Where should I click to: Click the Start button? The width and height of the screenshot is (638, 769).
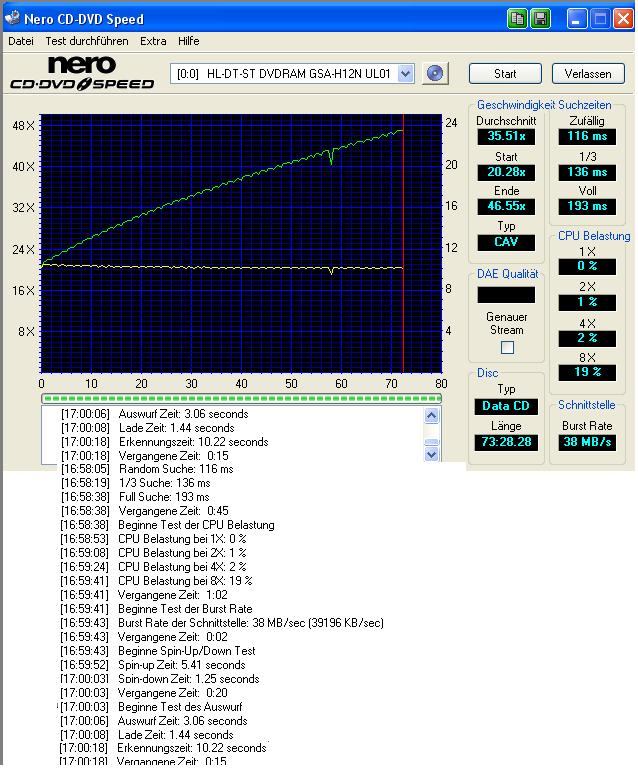pos(505,74)
